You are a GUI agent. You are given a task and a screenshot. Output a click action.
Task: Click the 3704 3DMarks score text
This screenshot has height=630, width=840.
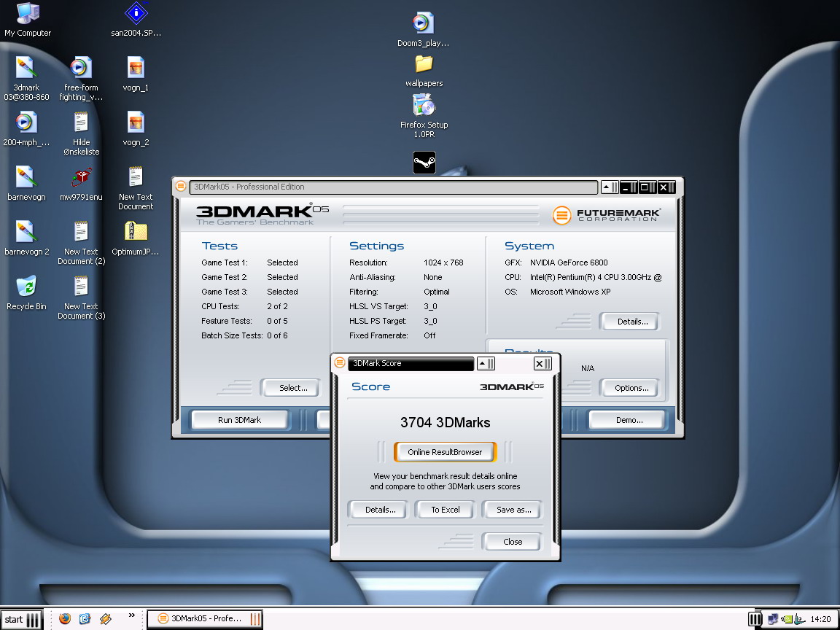[x=446, y=422]
